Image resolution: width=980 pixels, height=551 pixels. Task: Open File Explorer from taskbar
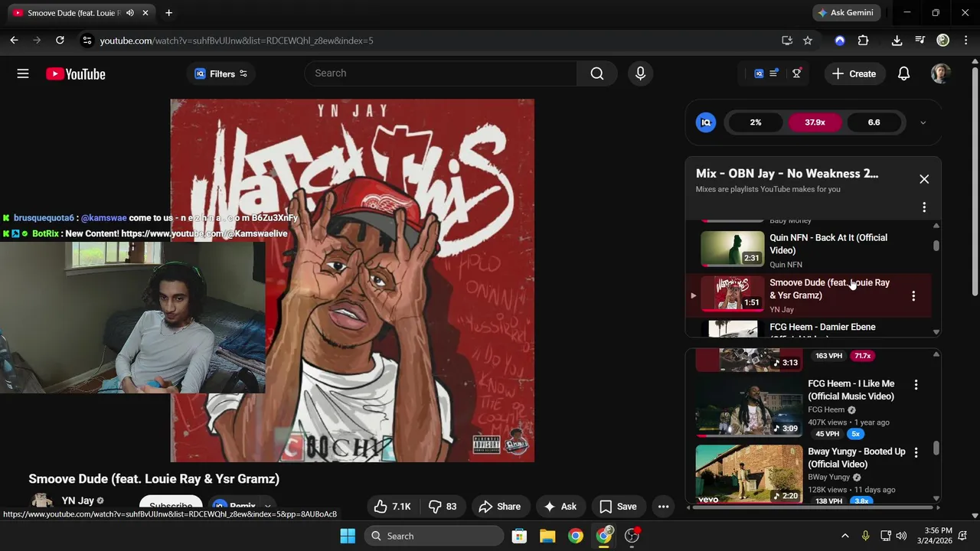tap(547, 536)
